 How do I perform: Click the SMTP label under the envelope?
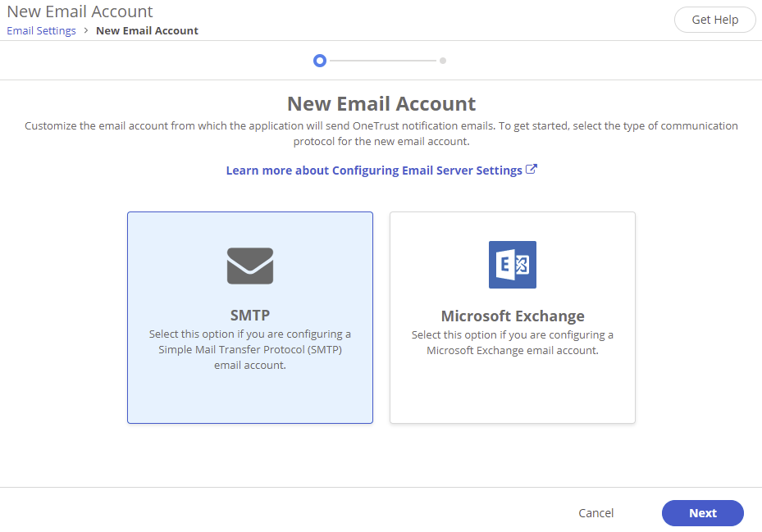point(249,315)
